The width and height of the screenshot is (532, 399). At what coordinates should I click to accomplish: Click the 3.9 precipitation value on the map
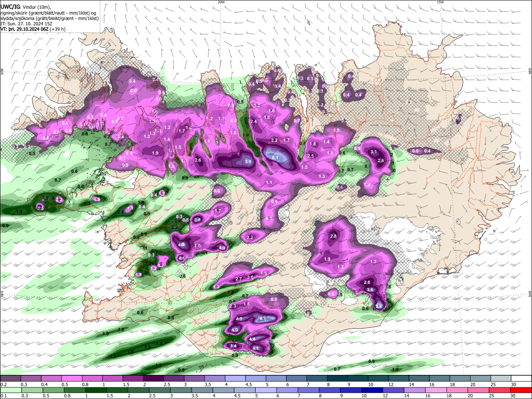248,162
